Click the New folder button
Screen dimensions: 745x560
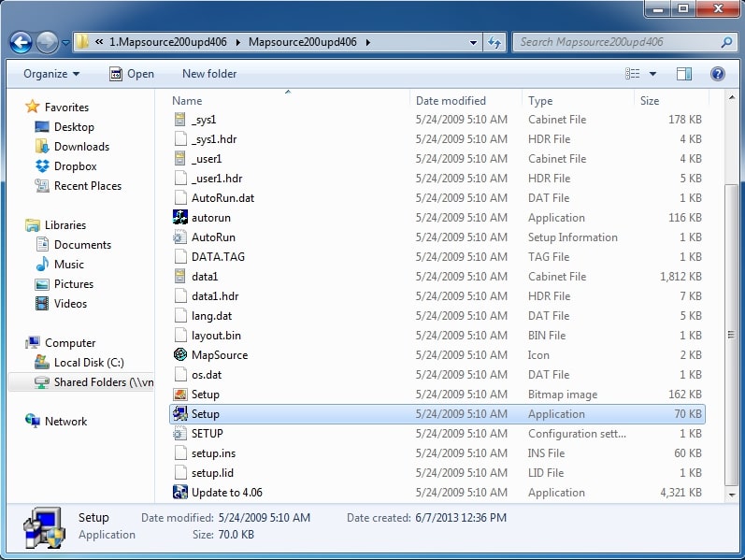pyautogui.click(x=209, y=74)
